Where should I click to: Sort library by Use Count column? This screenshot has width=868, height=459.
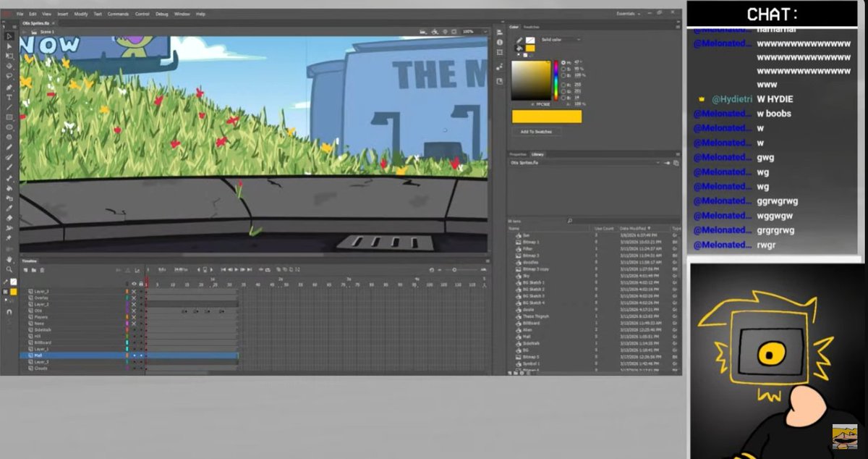click(x=604, y=228)
